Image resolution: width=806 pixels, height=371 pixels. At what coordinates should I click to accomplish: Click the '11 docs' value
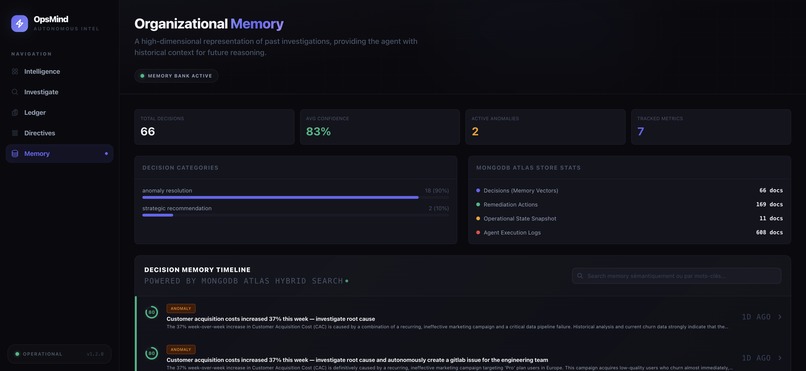point(771,218)
